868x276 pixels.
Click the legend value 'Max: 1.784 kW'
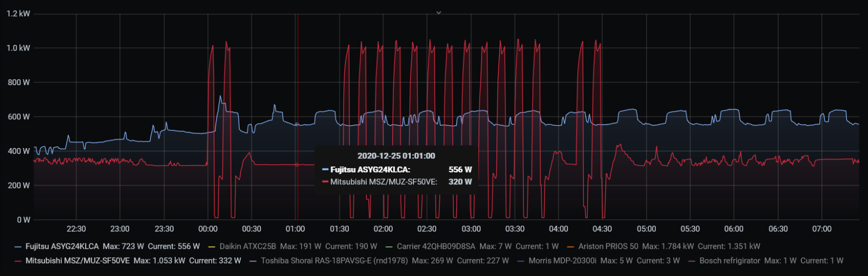668,246
